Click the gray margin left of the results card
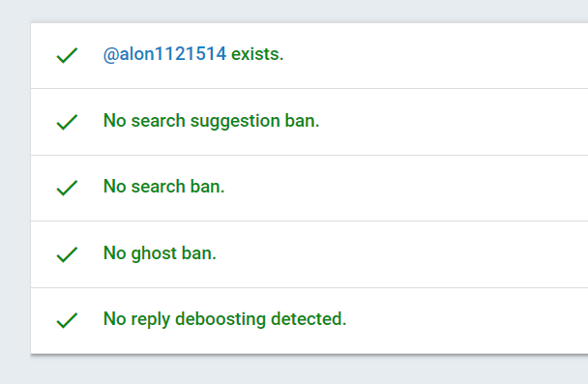The image size is (588, 384). click(15, 188)
